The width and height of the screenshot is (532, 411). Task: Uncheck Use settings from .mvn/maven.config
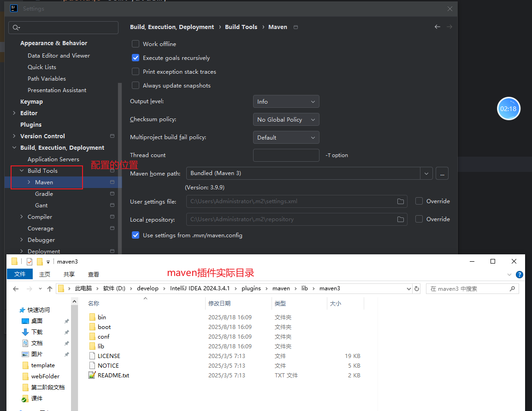pos(136,235)
